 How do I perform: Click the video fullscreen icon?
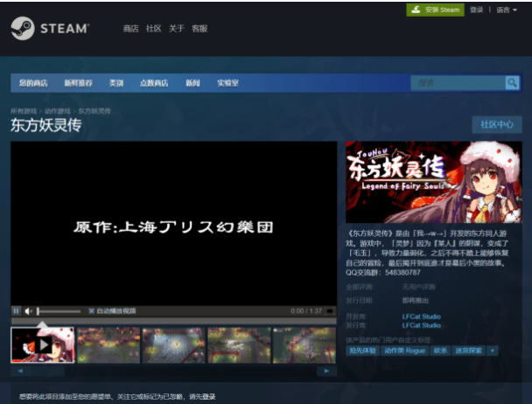[x=330, y=310]
